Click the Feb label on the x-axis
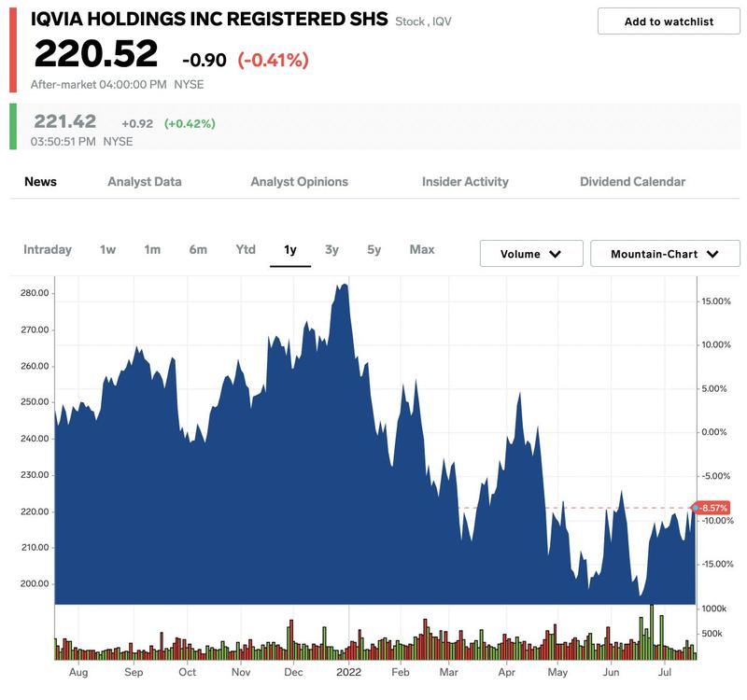Screen dimensions: 747x700 [401, 672]
